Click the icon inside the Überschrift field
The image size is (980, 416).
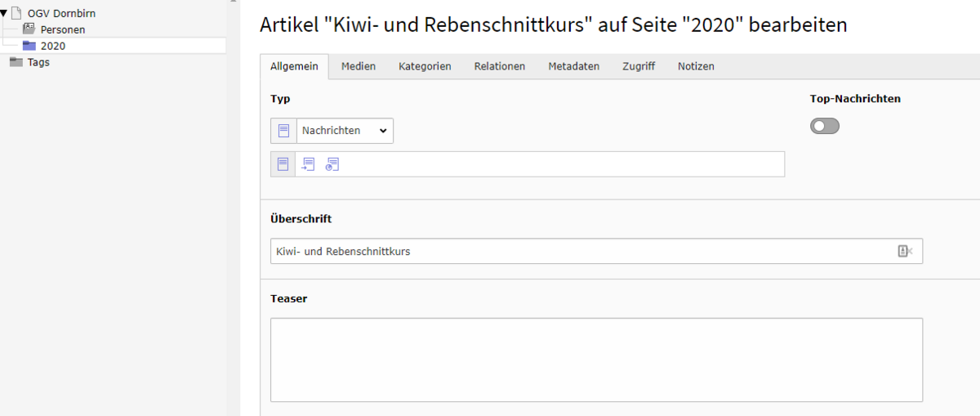(x=904, y=252)
